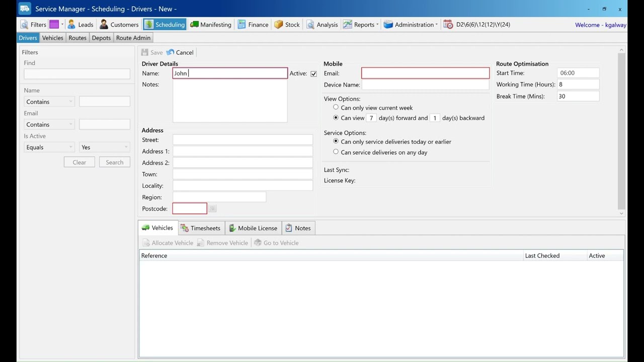The image size is (644, 362).
Task: Click the calendar D2\6(6)\12(12)\Y(24) item
Action: [x=477, y=25]
